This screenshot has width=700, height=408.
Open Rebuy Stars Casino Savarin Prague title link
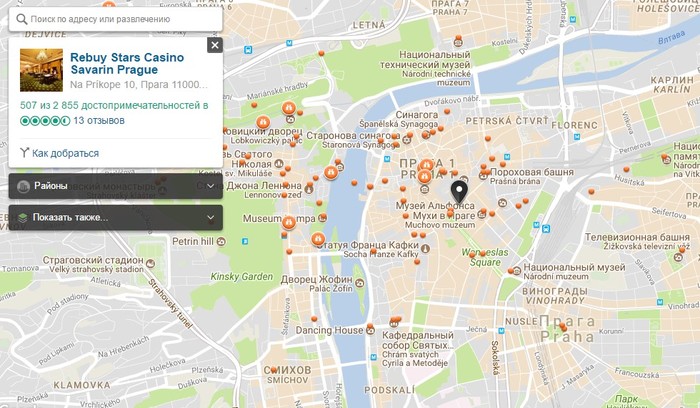(127, 63)
